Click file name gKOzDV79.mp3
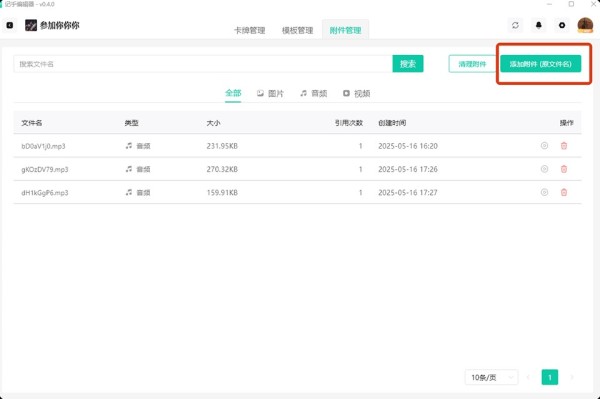The width and height of the screenshot is (600, 399). (x=45, y=169)
